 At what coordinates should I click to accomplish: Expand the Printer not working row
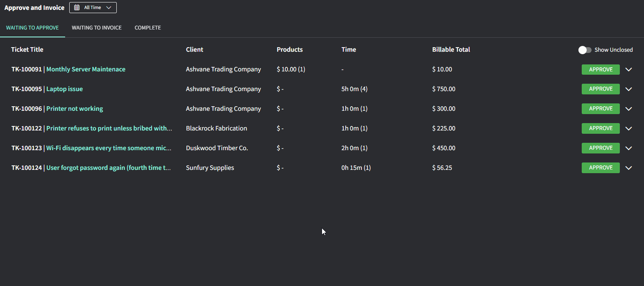click(629, 109)
